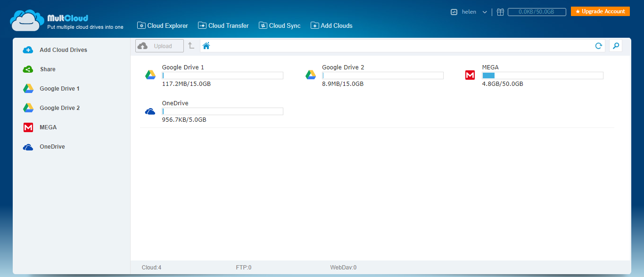Expand the helen account dropdown arrow
The image size is (644, 277).
tap(485, 12)
